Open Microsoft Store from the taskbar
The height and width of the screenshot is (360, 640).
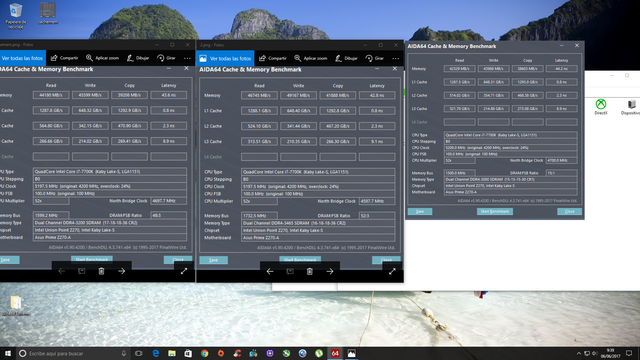pyautogui.click(x=188, y=353)
